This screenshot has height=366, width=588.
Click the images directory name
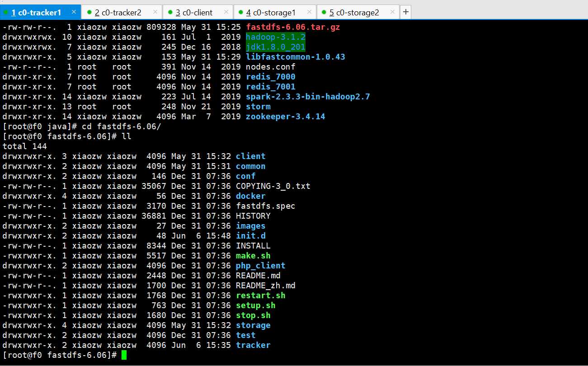251,226
